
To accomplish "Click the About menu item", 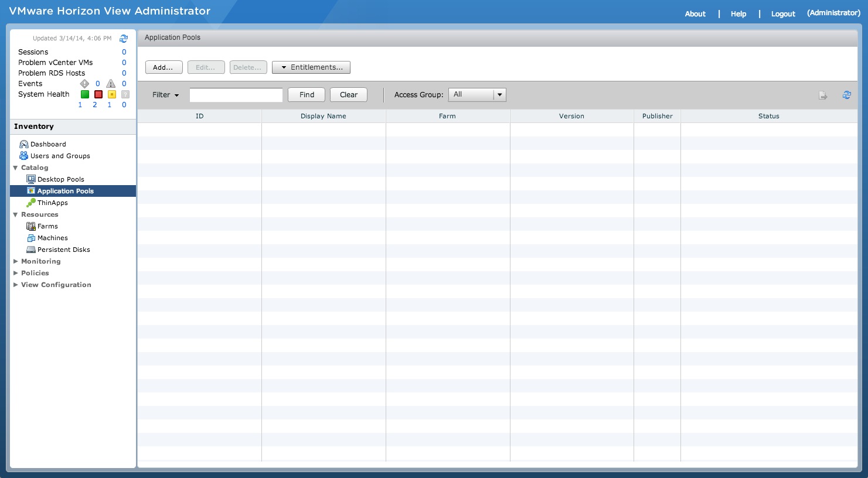I will point(695,13).
